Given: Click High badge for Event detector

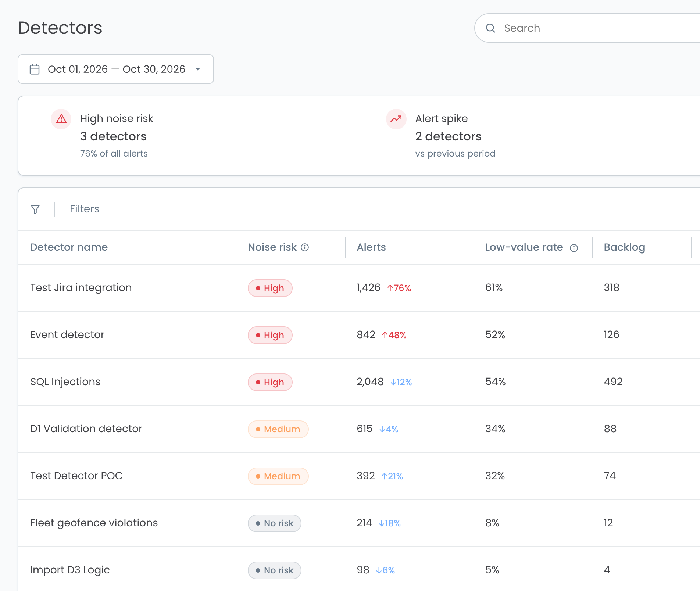Looking at the screenshot, I should coord(270,335).
